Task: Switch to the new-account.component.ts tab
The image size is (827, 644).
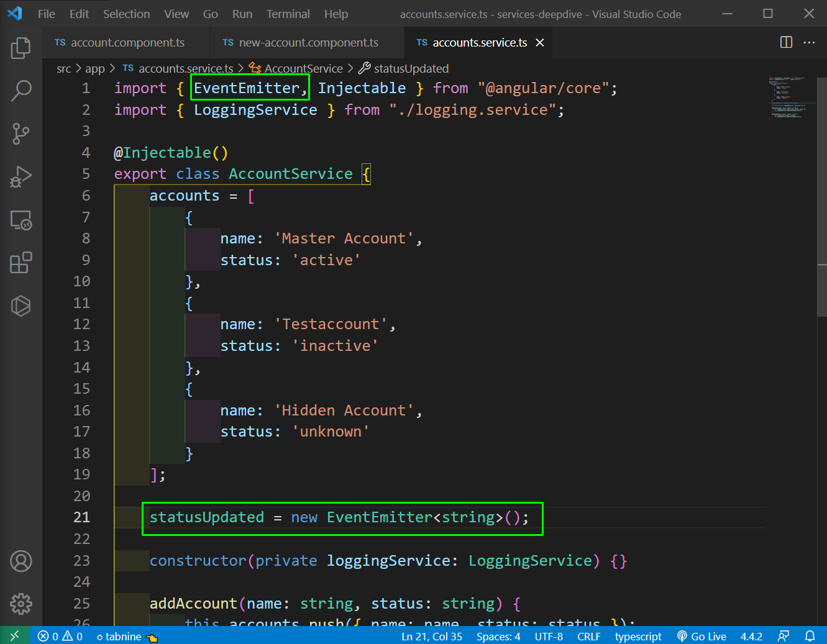Action: pos(308,42)
